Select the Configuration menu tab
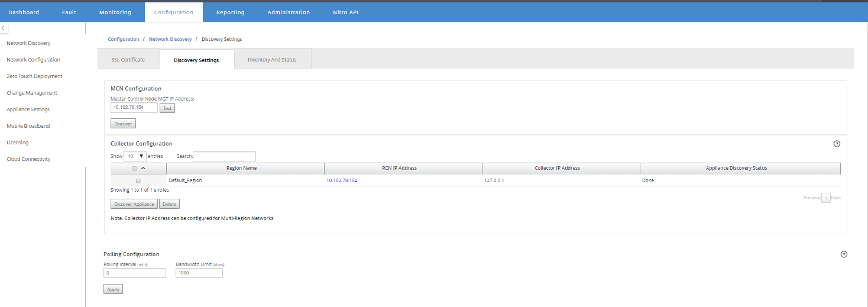Screen dimensions: 868x307 coord(173,12)
